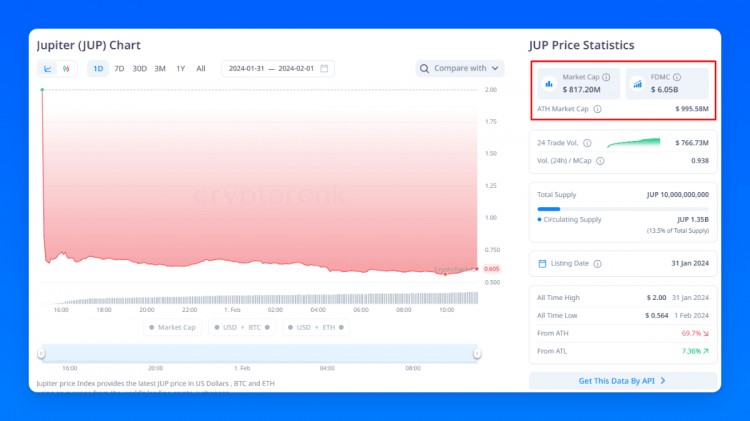Click the ATH Market Cap info icon
750x421 pixels.
(x=597, y=109)
